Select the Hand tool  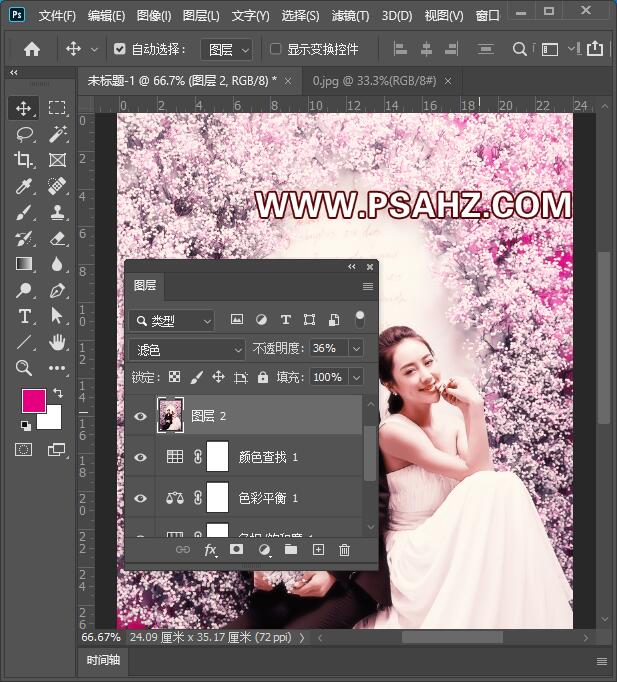(57, 342)
